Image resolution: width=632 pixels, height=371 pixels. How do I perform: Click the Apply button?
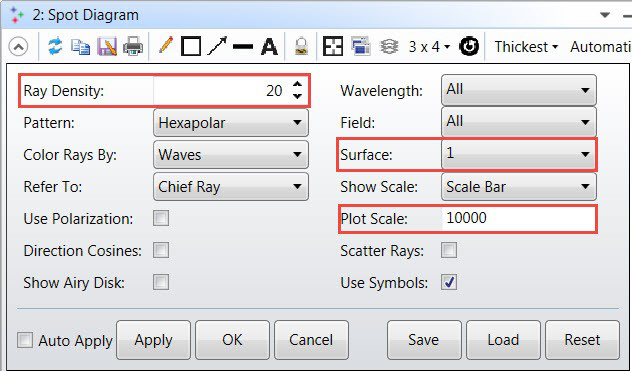point(154,340)
